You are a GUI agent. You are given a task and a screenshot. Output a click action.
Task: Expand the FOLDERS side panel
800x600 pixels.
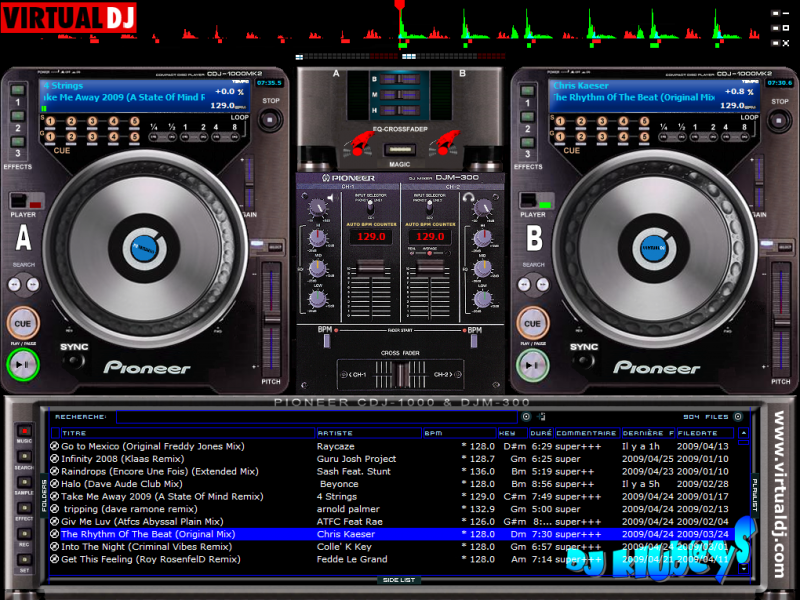coord(44,496)
